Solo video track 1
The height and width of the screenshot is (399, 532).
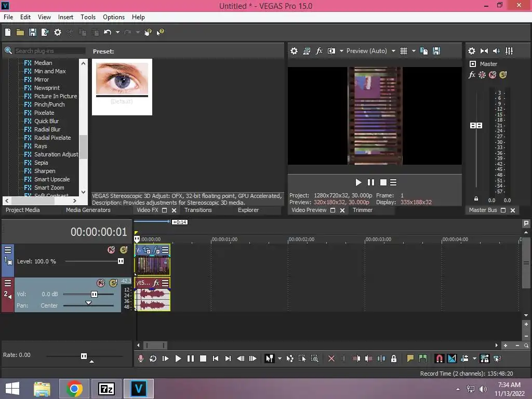pos(124,250)
